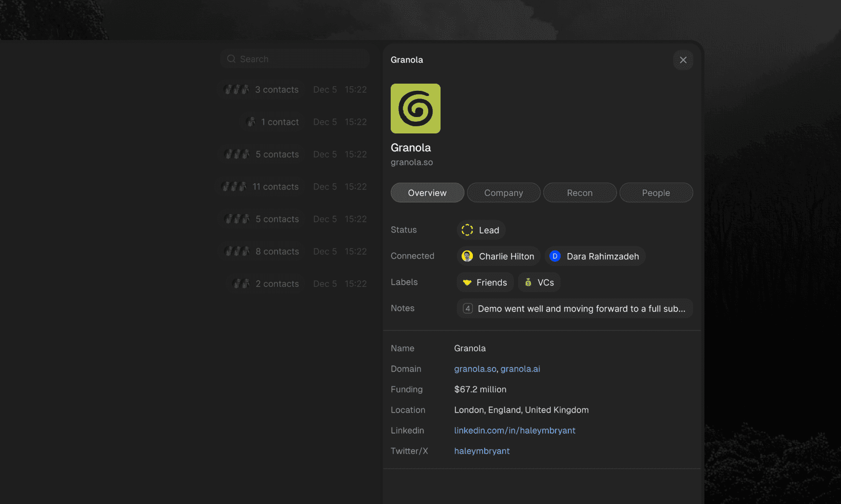The height and width of the screenshot is (504, 841).
Task: Click the yellow heart Friends icon
Action: (x=467, y=282)
